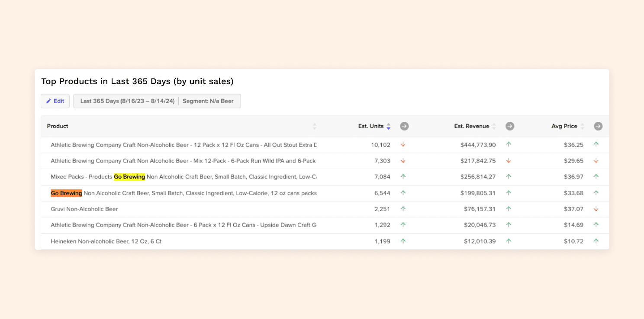Click the $217,842.75 revenue value

[x=478, y=161]
